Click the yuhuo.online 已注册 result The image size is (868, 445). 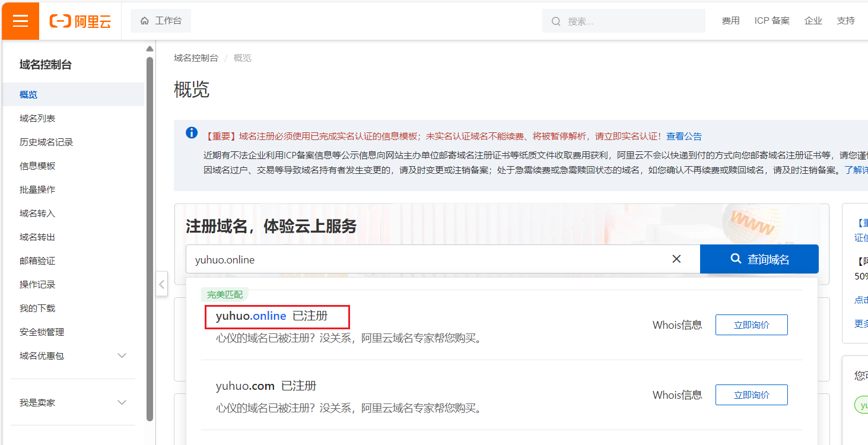point(272,316)
